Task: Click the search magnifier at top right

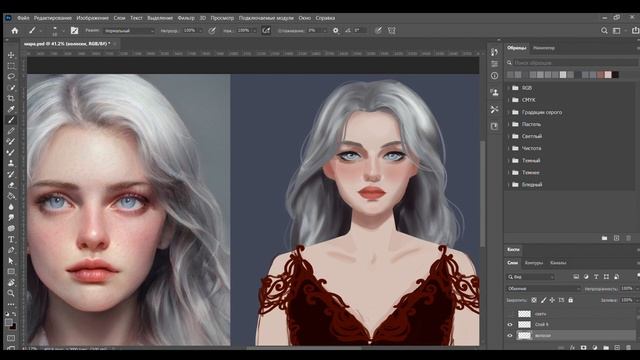Action: (604, 31)
